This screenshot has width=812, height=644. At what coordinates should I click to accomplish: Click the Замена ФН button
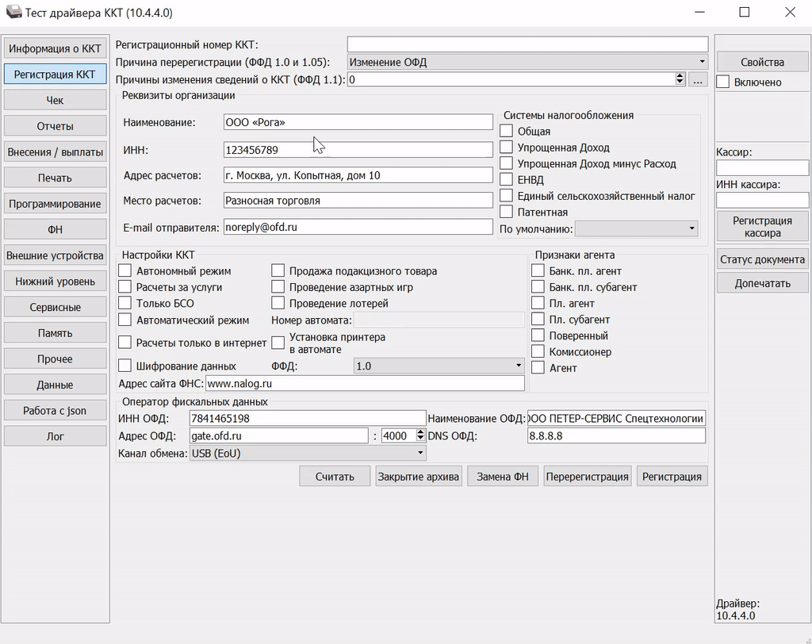(503, 477)
